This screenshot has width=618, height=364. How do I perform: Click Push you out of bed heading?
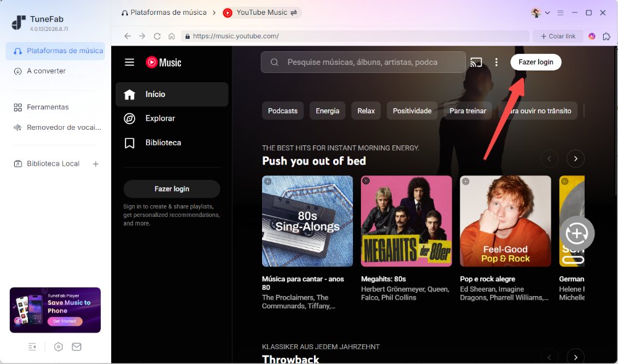314,161
